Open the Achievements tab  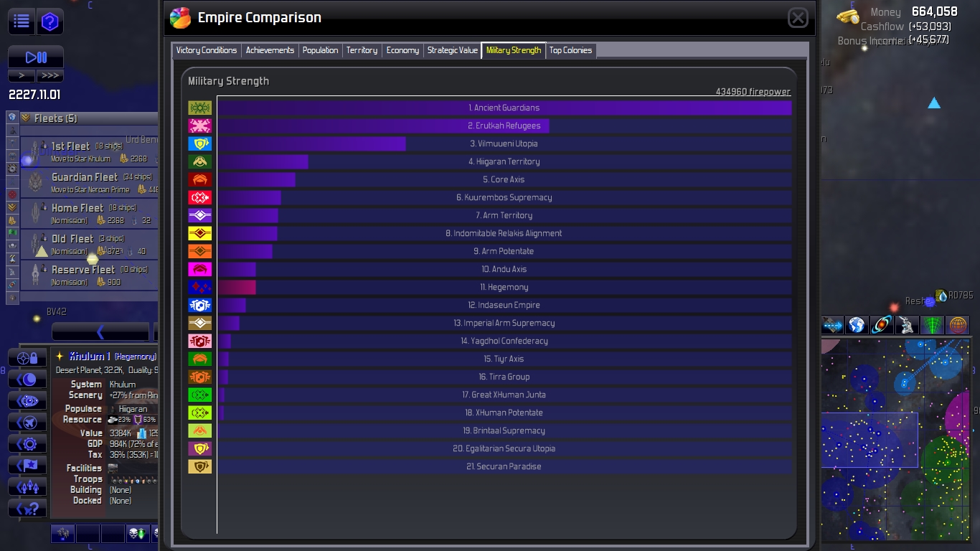click(x=270, y=50)
